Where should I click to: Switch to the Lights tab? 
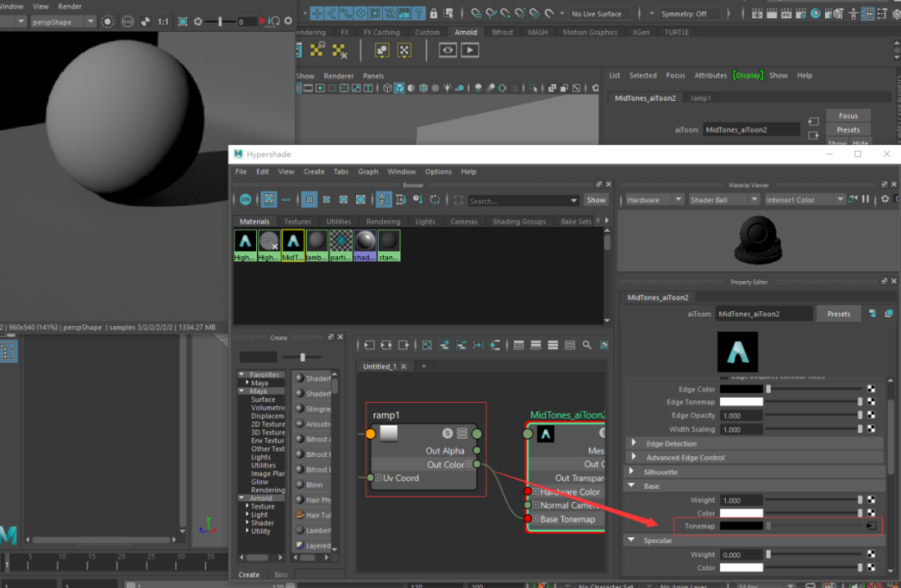(425, 222)
